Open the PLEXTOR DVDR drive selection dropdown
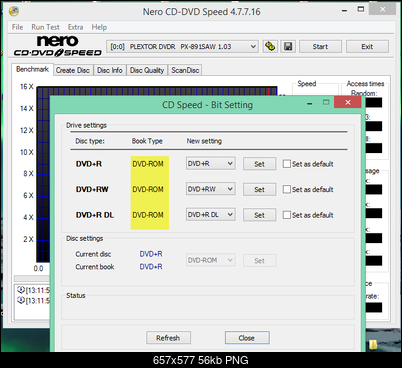This screenshot has width=402, height=368. click(x=182, y=47)
